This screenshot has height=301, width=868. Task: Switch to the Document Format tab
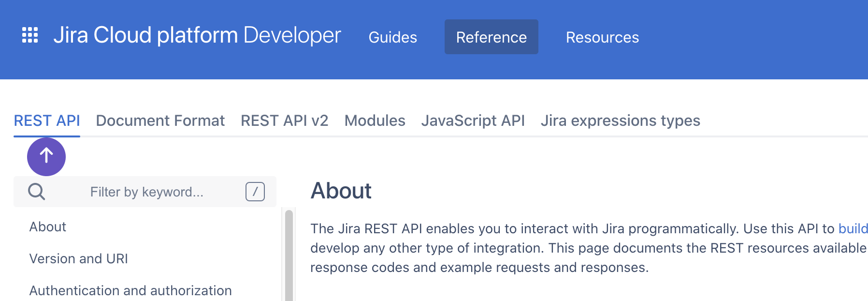(160, 120)
